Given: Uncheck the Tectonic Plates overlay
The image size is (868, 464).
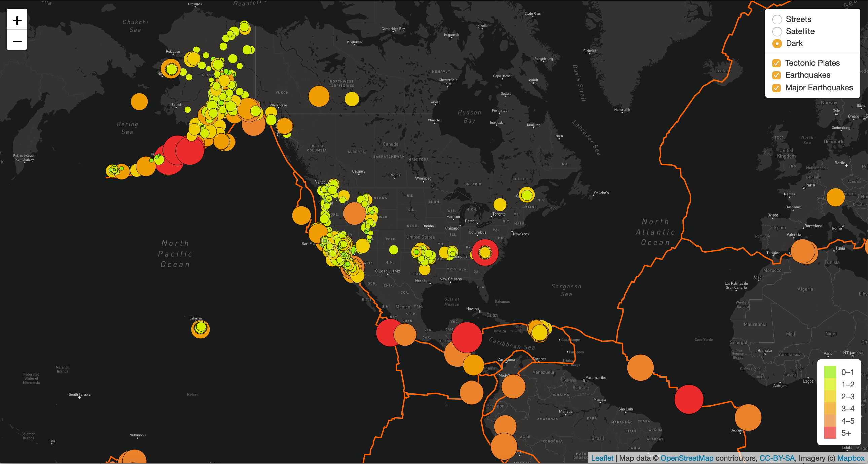Looking at the screenshot, I should 776,63.
